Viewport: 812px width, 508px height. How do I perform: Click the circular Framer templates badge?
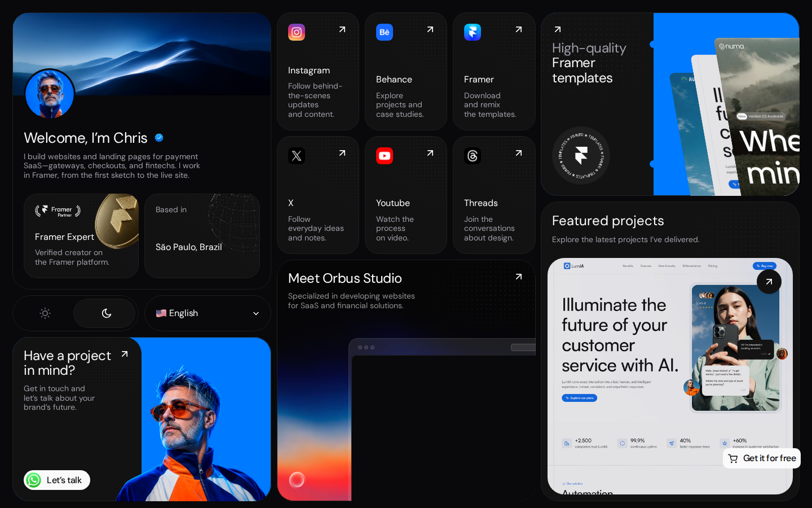[581, 156]
